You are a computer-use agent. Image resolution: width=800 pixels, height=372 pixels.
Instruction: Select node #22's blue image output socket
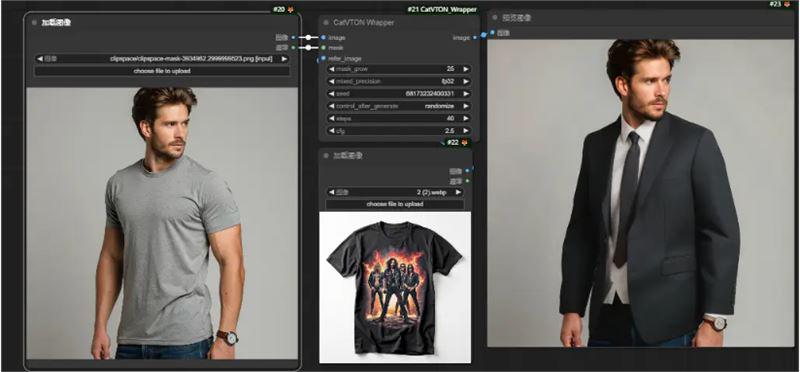pyautogui.click(x=467, y=171)
